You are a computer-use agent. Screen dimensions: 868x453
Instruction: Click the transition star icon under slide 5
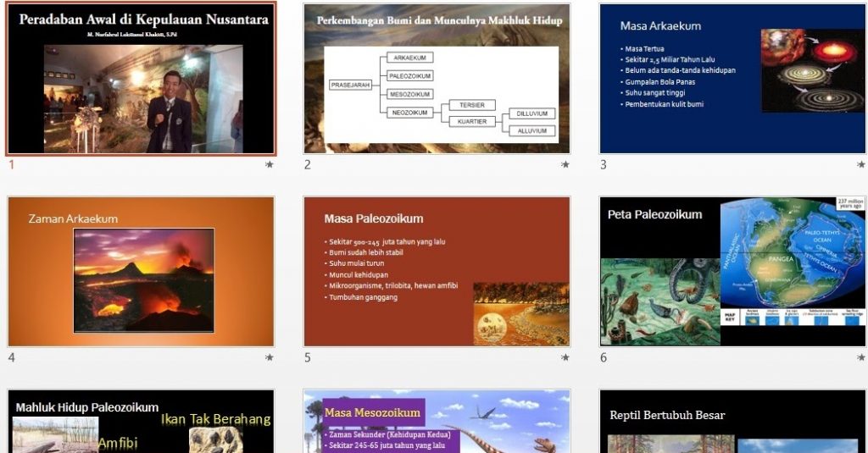point(565,358)
